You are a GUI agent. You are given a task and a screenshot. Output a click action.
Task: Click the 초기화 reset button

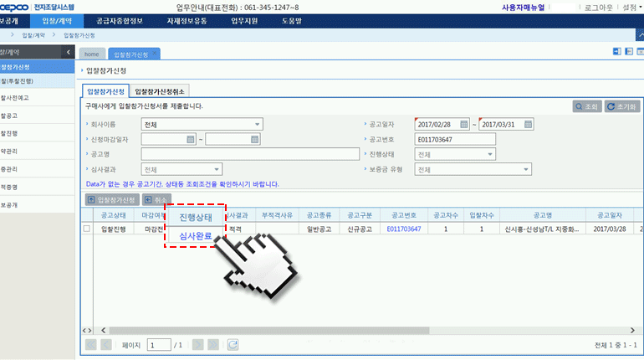621,106
